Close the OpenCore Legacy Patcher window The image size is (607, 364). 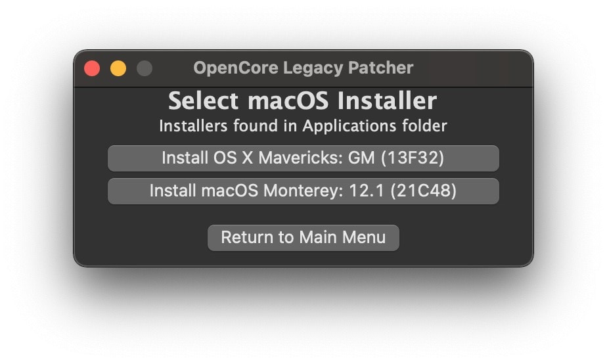click(92, 68)
